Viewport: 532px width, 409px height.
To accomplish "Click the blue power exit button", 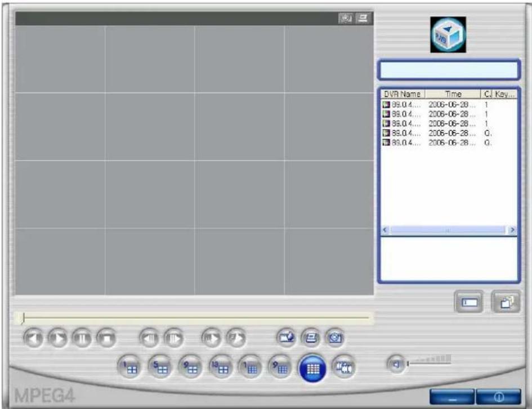I will 498,397.
